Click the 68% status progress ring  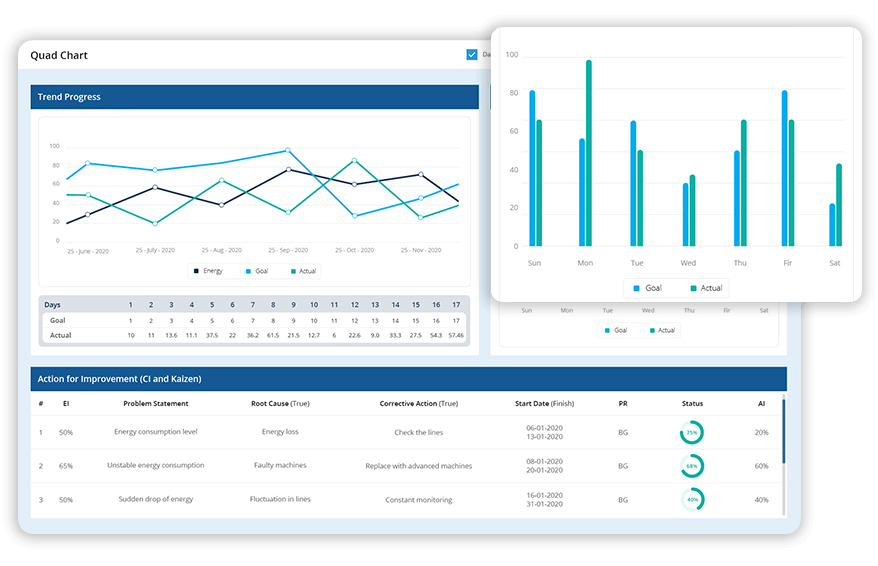coord(691,466)
